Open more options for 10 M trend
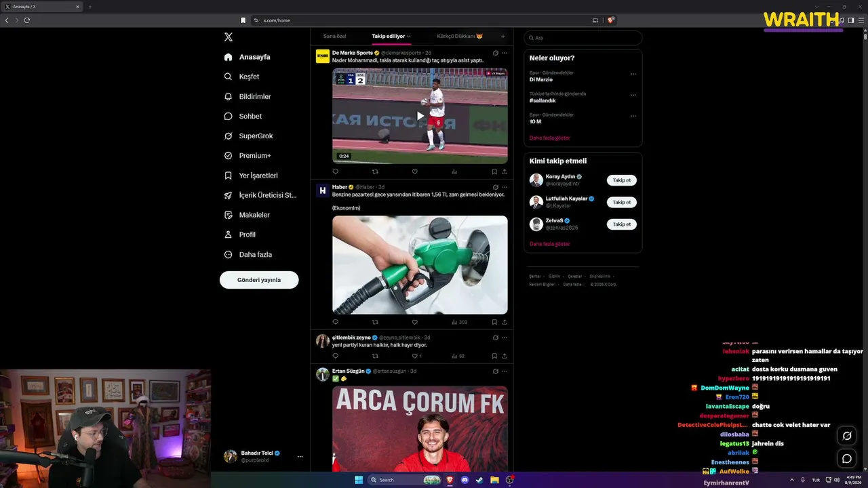This screenshot has width=868, height=488. coord(633,116)
